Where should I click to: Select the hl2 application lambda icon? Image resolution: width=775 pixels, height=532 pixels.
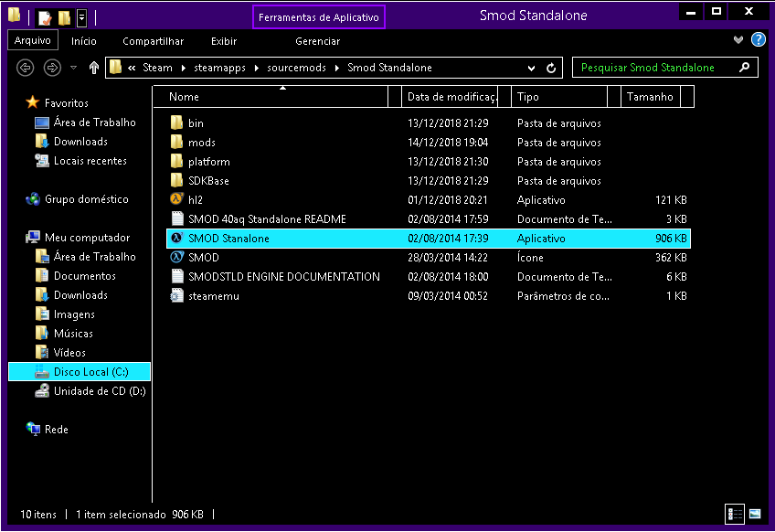tap(176, 199)
